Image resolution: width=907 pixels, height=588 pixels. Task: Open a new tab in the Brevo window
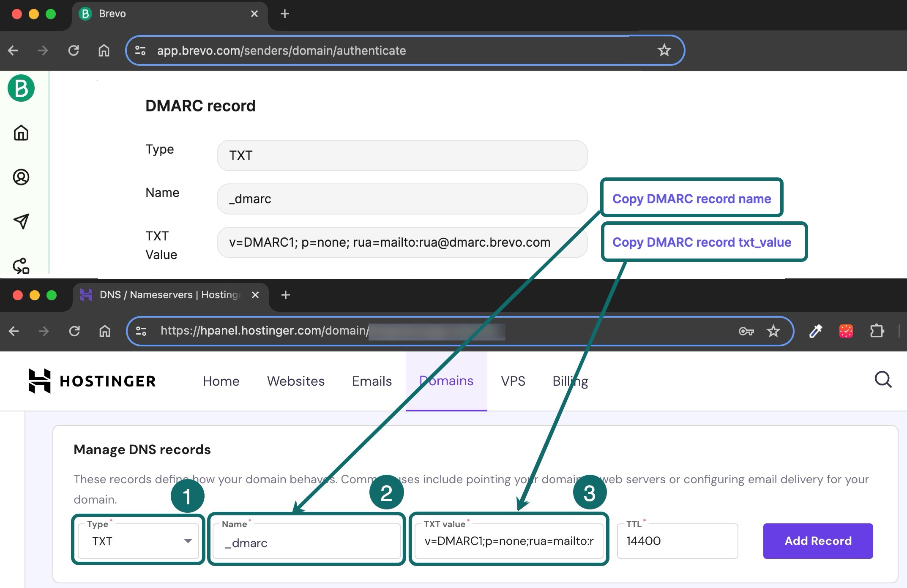coord(285,14)
